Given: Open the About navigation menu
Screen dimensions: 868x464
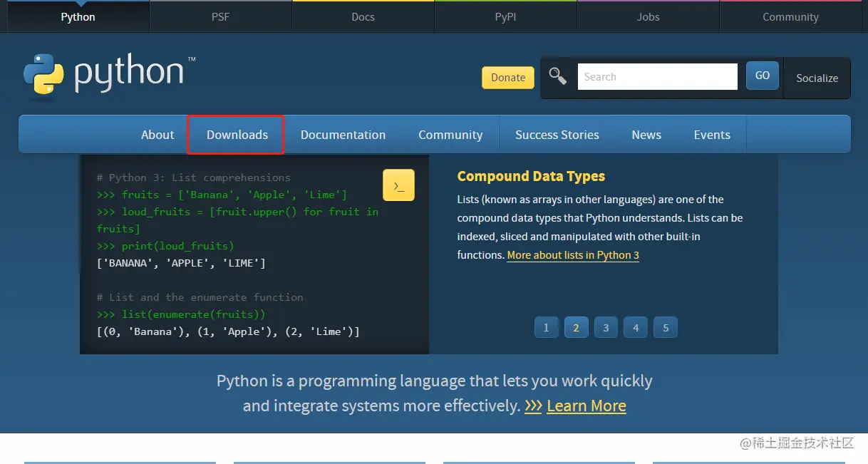Looking at the screenshot, I should (157, 135).
